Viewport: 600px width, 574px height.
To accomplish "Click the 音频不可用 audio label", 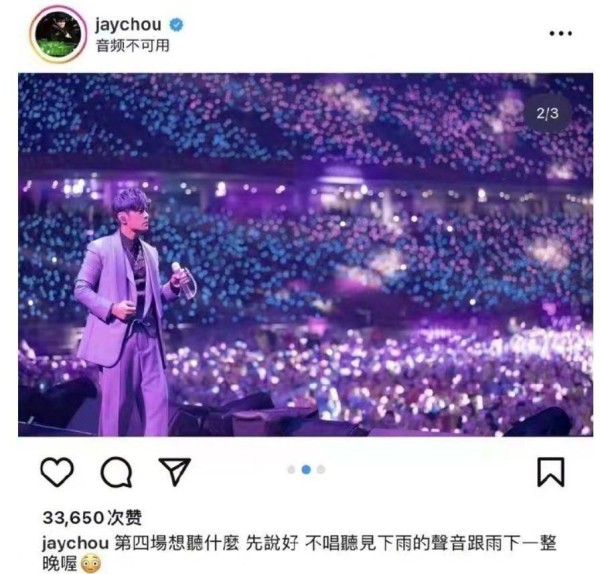I will pos(132,46).
